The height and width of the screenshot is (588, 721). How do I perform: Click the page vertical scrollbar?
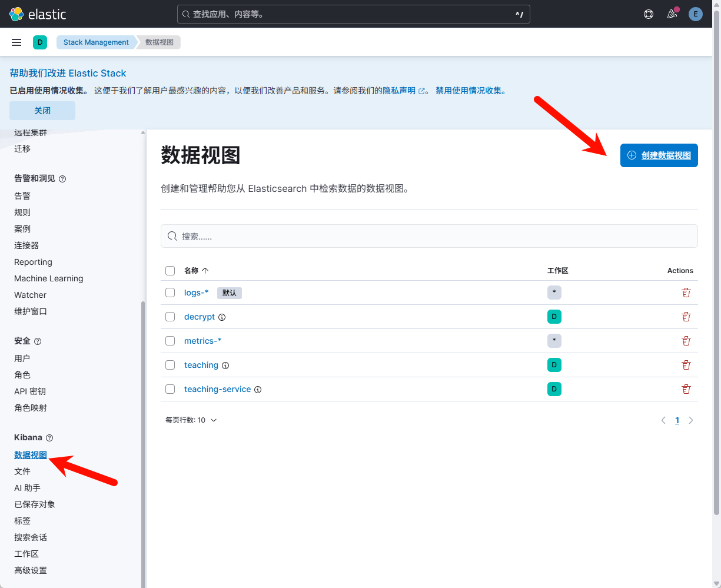point(716,262)
